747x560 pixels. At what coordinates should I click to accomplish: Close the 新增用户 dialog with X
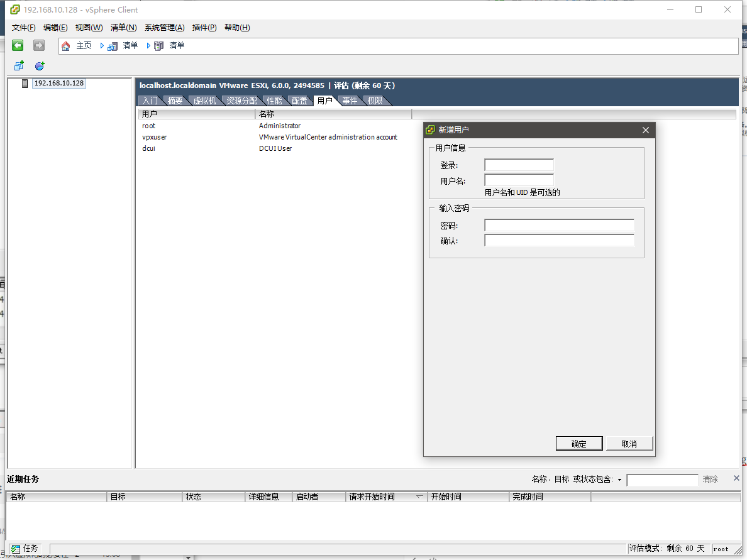(x=646, y=130)
